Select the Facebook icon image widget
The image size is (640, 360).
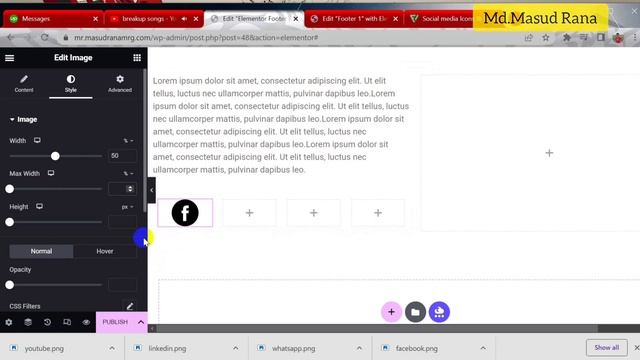click(185, 213)
